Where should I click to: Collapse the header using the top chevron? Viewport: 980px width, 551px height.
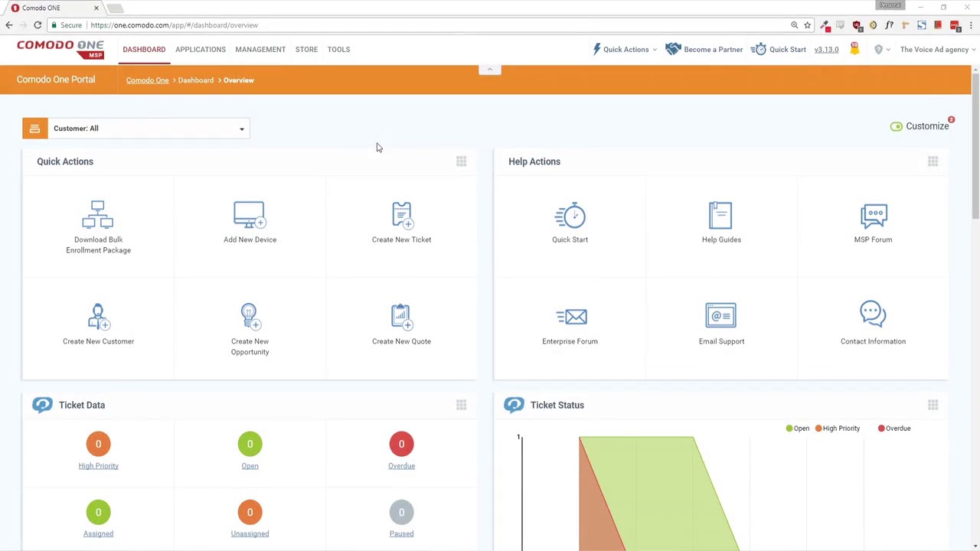click(490, 69)
